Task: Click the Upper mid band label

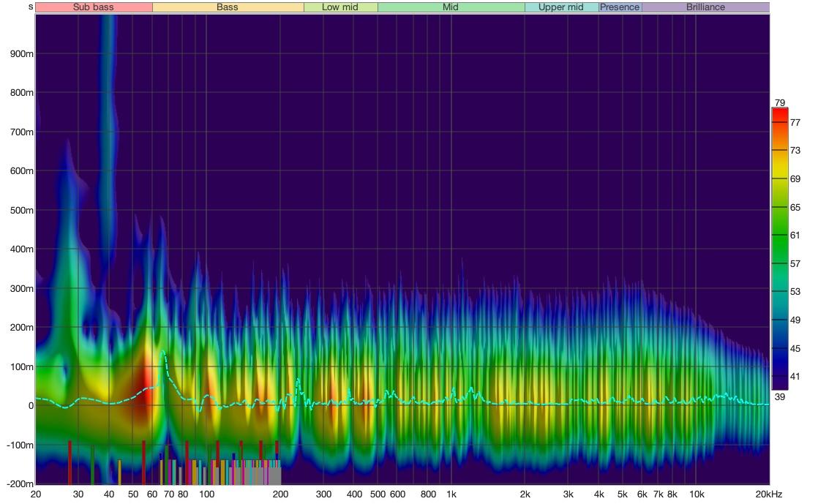Action: pos(561,7)
